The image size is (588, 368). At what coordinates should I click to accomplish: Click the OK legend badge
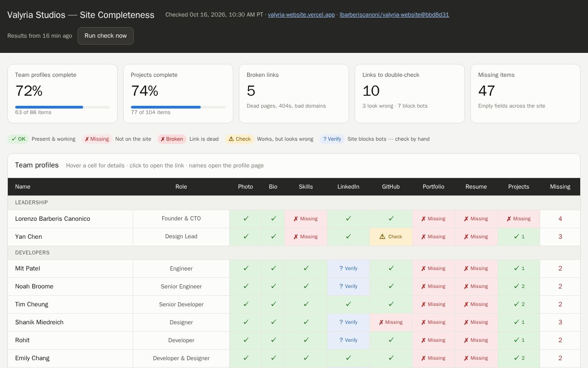tap(18, 139)
